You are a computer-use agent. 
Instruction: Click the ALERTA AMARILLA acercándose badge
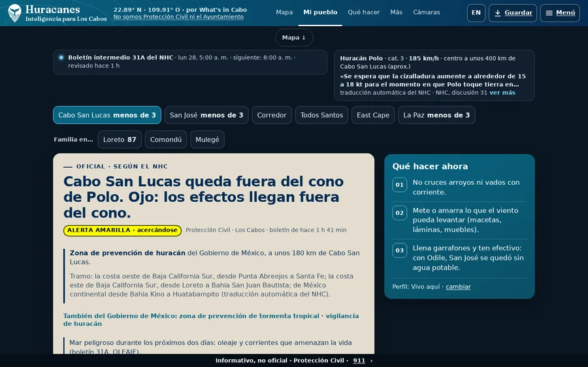[x=122, y=230]
